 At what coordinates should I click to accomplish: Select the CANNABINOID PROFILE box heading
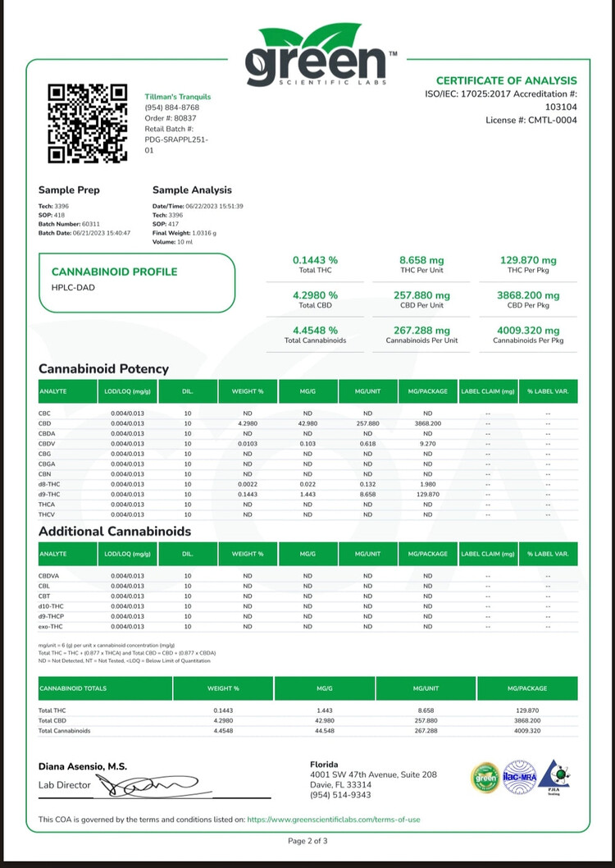pos(114,272)
